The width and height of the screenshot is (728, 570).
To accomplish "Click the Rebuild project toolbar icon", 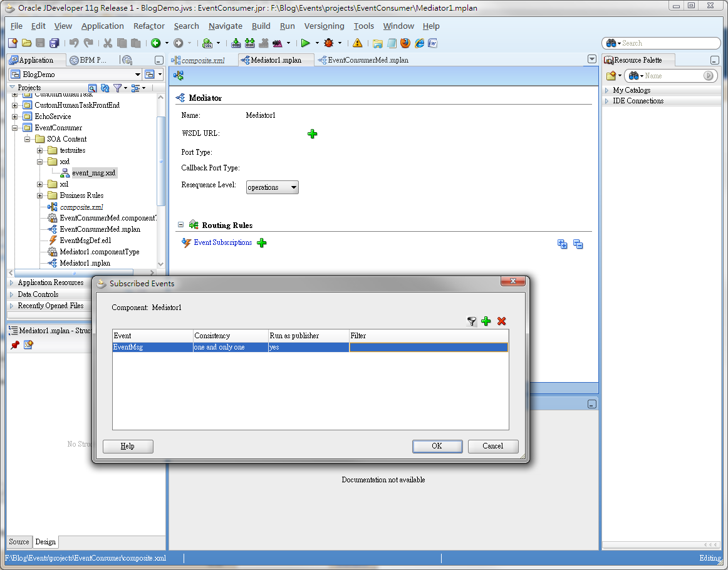I will point(250,43).
